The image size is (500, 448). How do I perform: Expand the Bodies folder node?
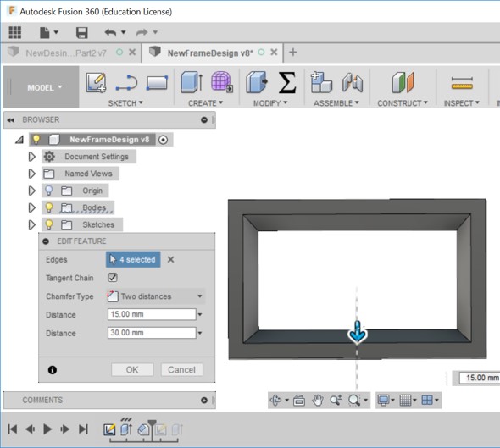(32, 207)
